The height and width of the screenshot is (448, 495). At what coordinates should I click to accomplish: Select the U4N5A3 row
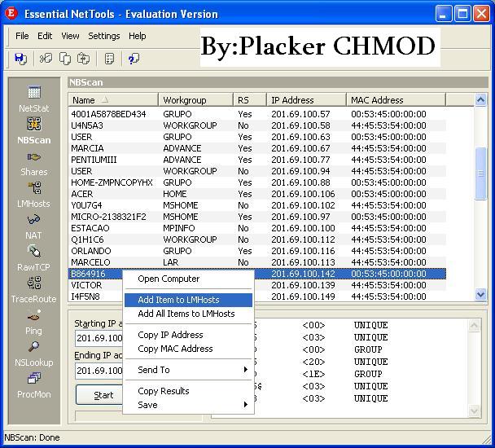click(257, 125)
